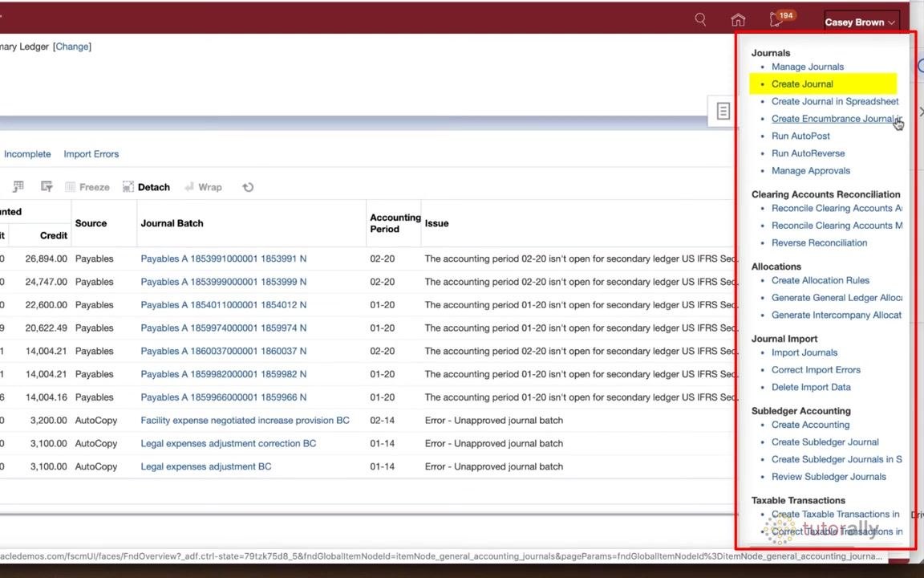This screenshot has height=578, width=924.
Task: Open batch Payables A 1853991000001 1853991 N
Action: [223, 259]
